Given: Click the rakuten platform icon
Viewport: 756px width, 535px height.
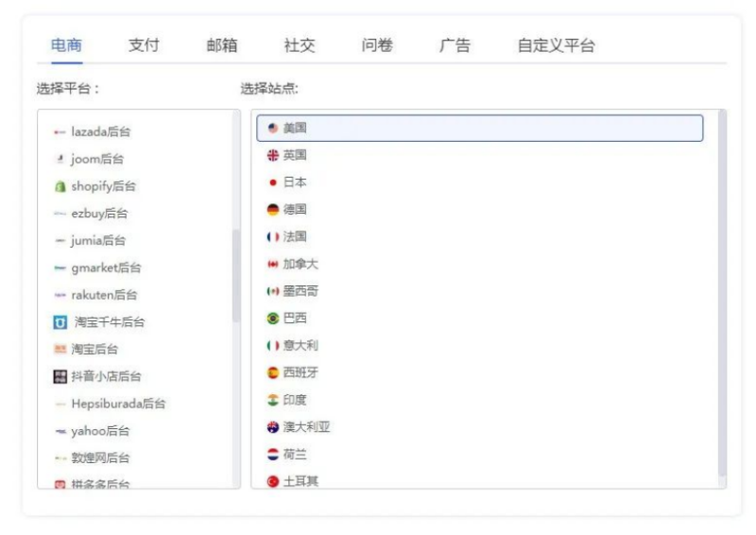Looking at the screenshot, I should (x=60, y=295).
